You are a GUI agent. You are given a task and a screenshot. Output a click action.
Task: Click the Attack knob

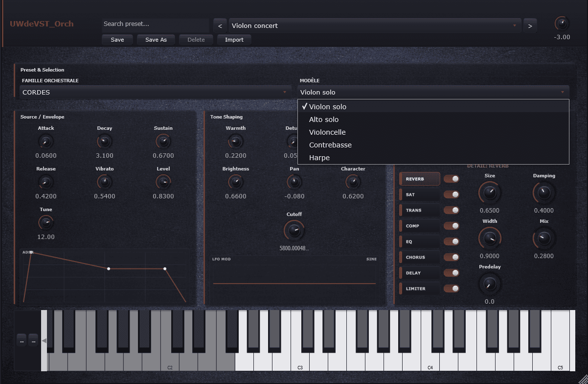tap(46, 142)
